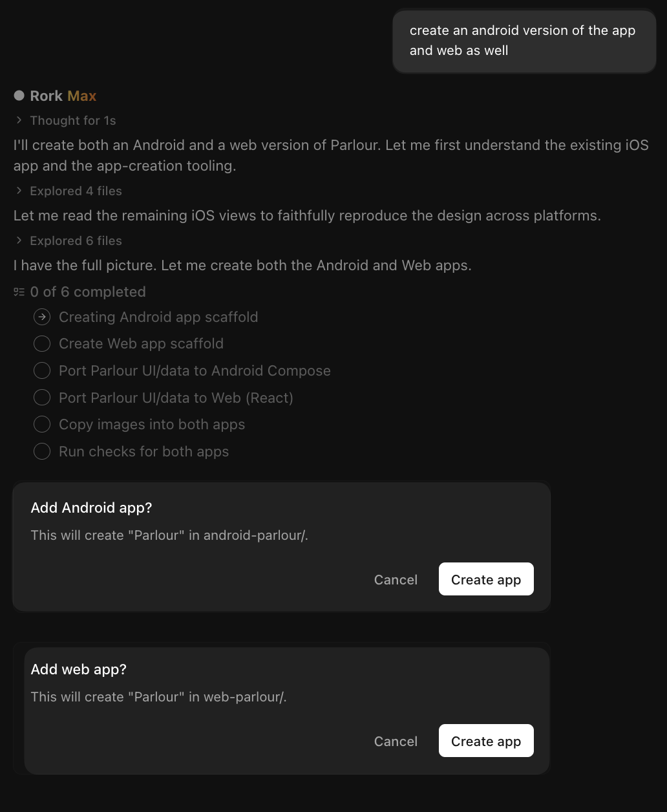
Task: Click the Rork status dot icon
Action: click(19, 96)
